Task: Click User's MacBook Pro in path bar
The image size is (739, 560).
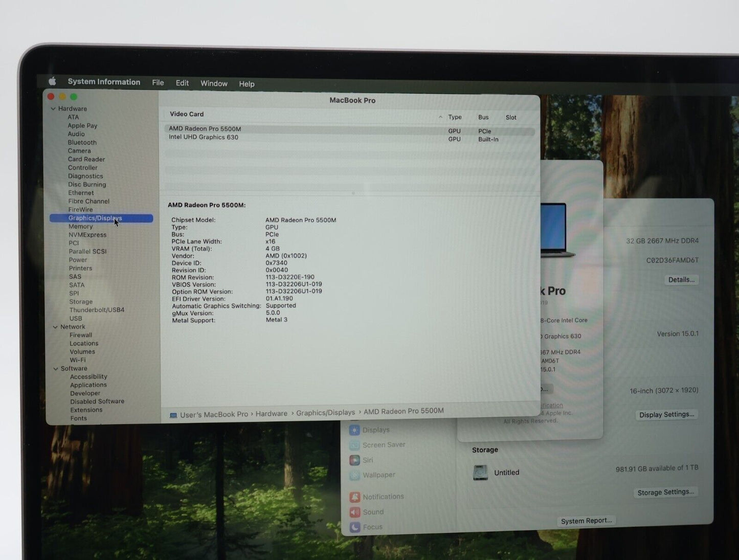Action: click(x=214, y=415)
